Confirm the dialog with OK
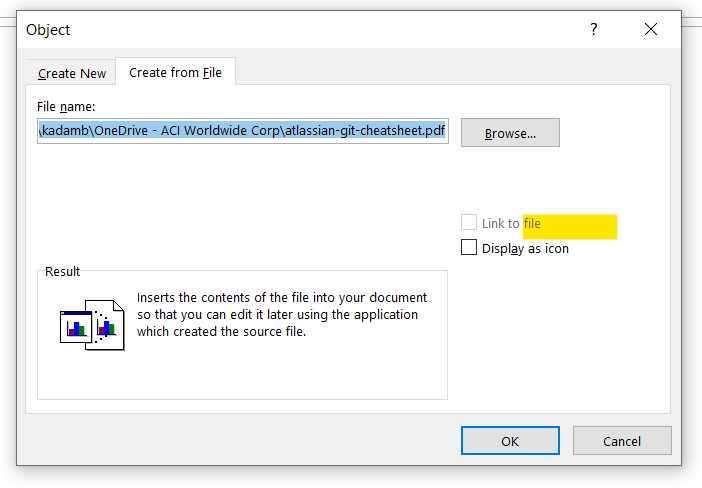 pos(510,441)
